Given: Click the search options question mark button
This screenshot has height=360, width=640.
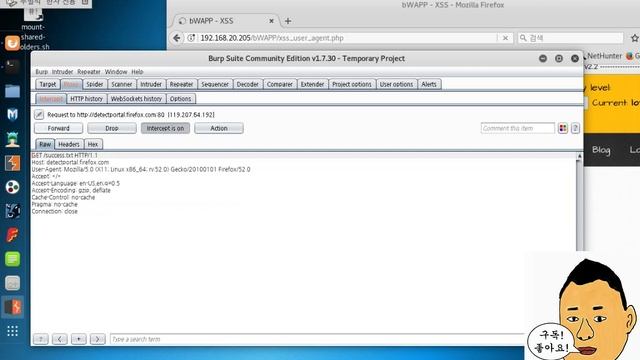Looking at the screenshot, I should [40, 339].
